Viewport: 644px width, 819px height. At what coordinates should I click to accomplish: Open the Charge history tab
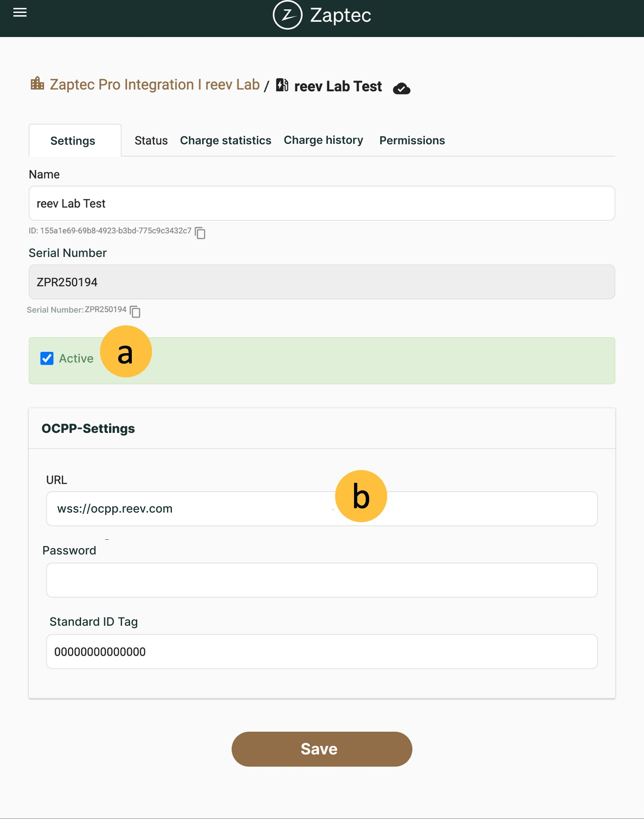(x=323, y=140)
